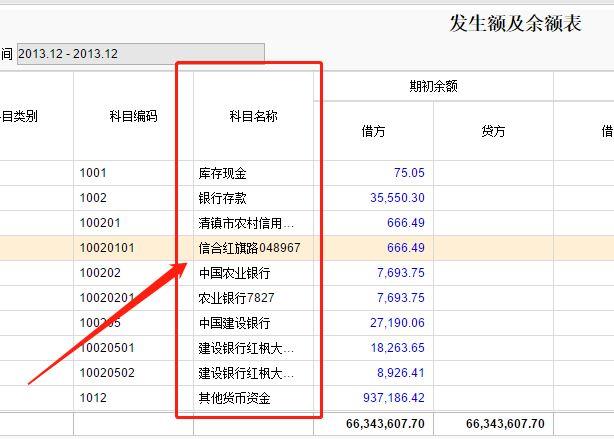Viewport: 614px width, 439px height.
Task: Click debit value 7,693.75 in row 100202
Action: pos(401,273)
